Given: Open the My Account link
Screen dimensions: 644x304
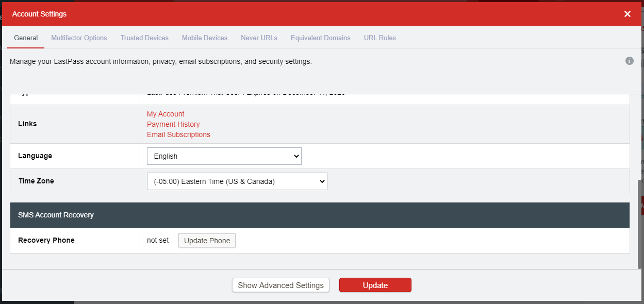Looking at the screenshot, I should point(166,114).
